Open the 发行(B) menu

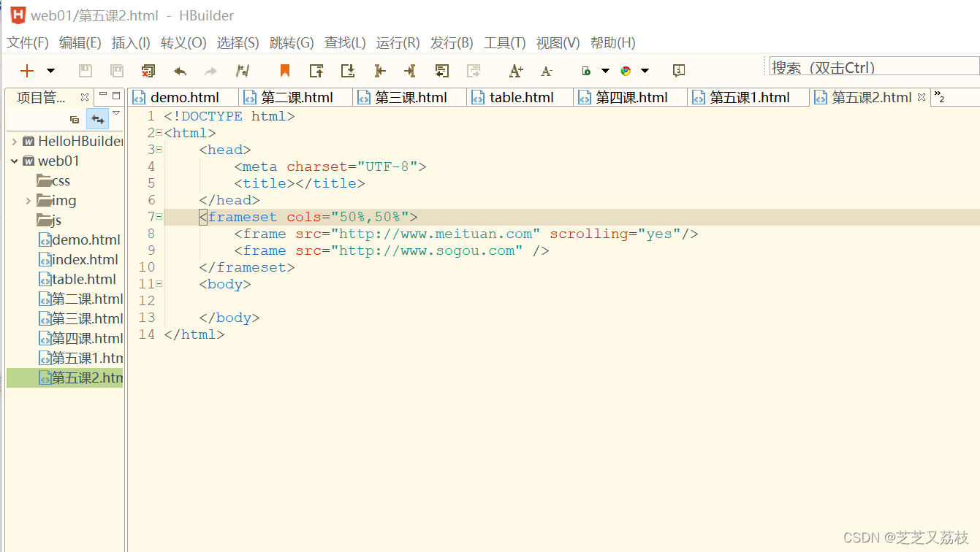(x=452, y=43)
